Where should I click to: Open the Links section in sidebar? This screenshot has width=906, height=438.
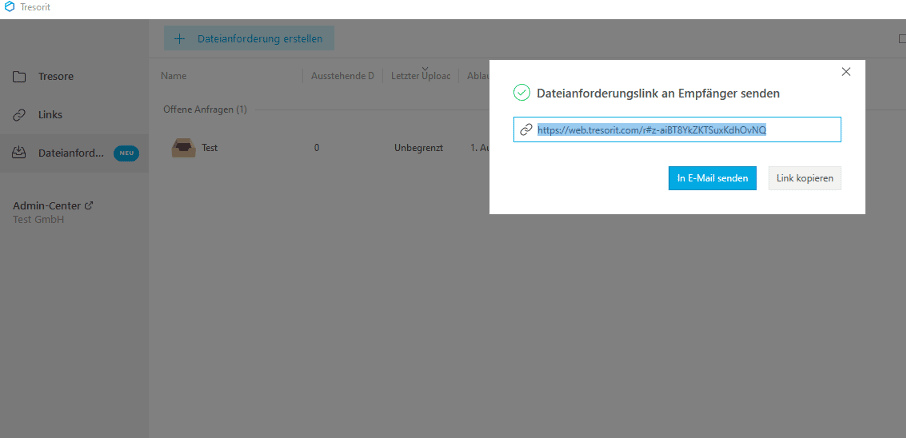[x=50, y=115]
